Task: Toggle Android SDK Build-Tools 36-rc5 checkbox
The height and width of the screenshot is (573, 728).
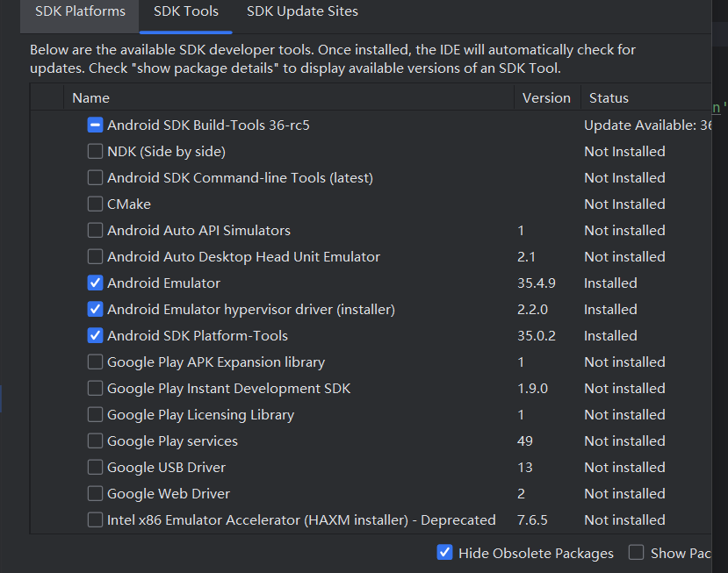Action: point(96,125)
